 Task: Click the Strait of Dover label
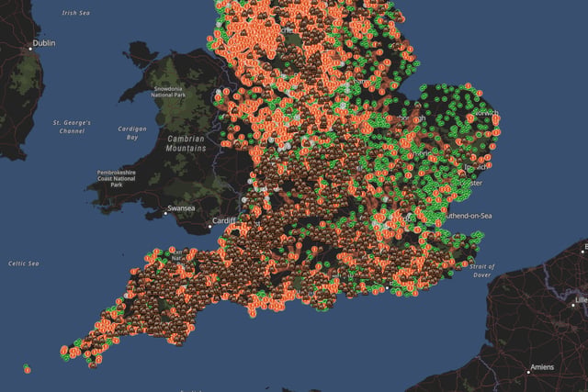481,271
